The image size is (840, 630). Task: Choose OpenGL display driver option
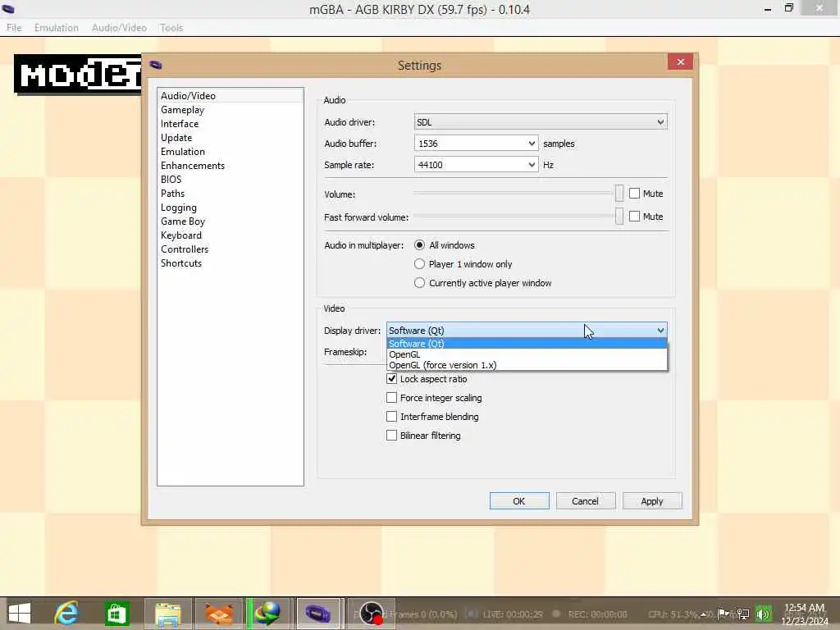tap(527, 354)
